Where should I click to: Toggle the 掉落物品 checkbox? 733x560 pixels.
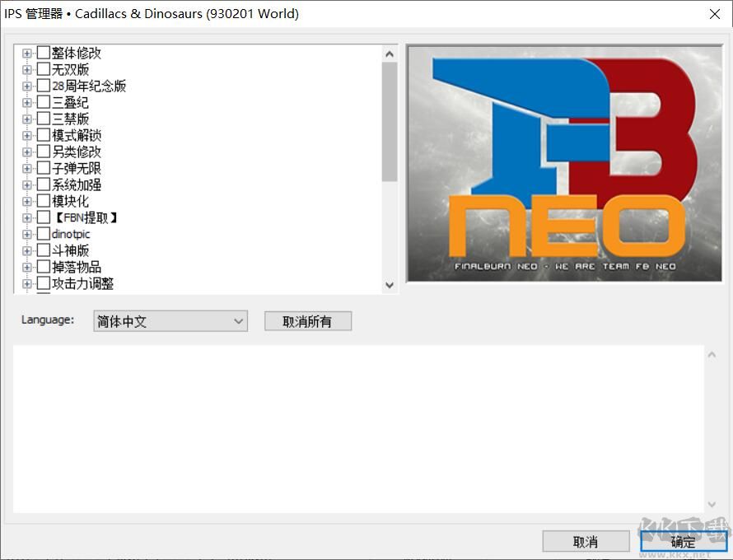[x=44, y=267]
